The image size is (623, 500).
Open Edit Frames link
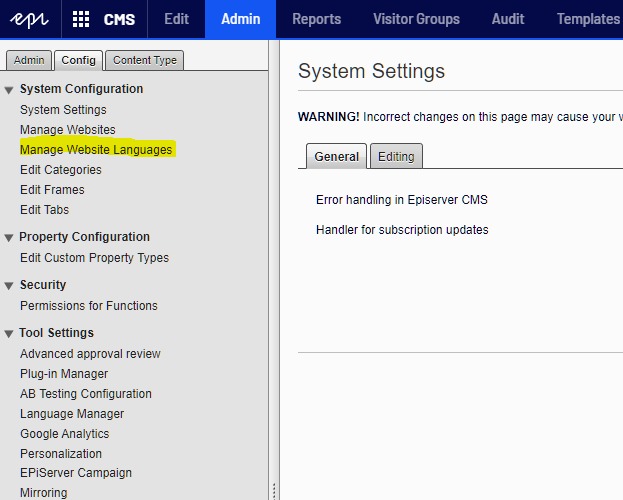coord(52,190)
